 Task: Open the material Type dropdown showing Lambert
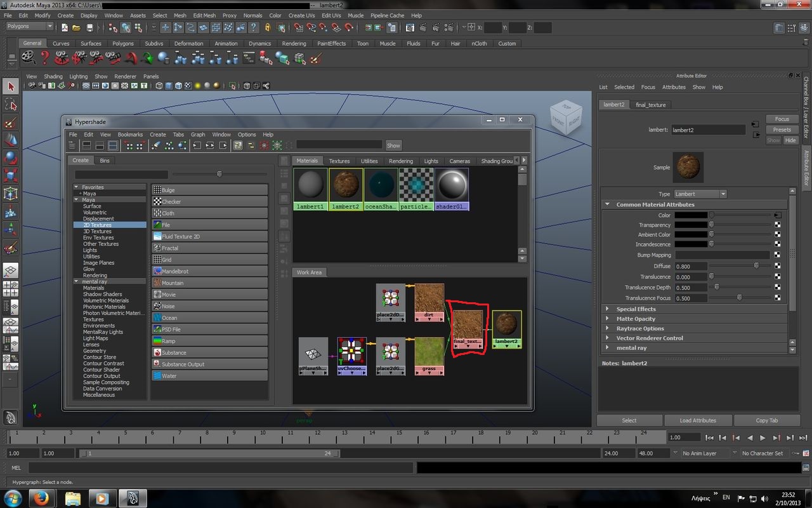coord(700,194)
